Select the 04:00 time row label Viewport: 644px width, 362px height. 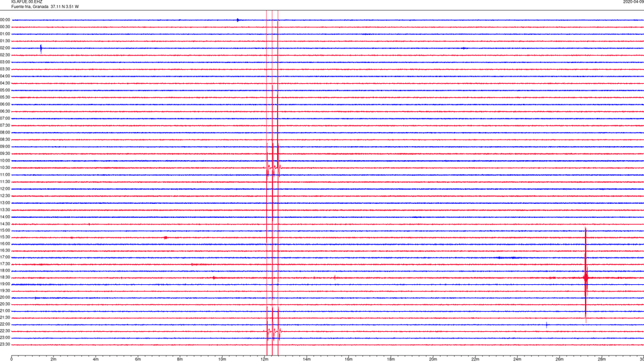[5, 76]
